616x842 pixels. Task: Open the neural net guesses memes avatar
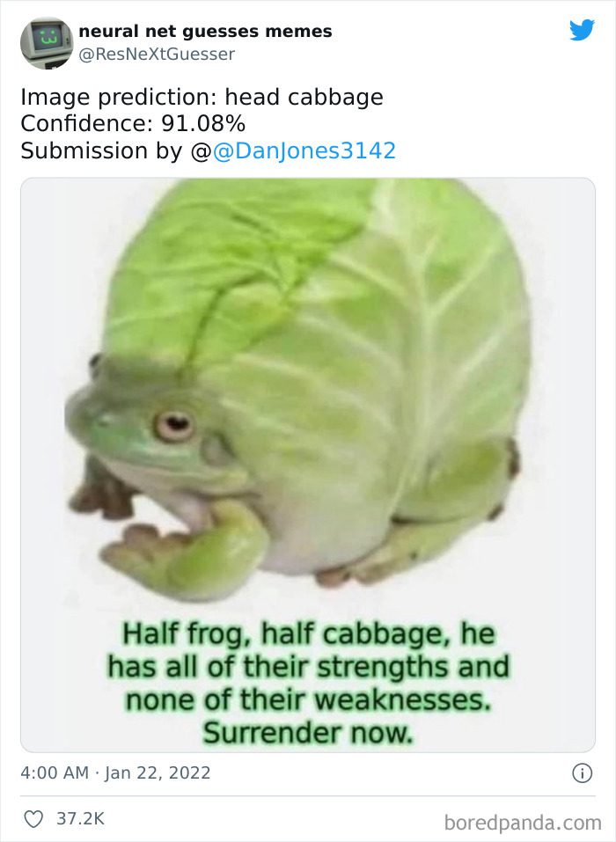(x=47, y=42)
